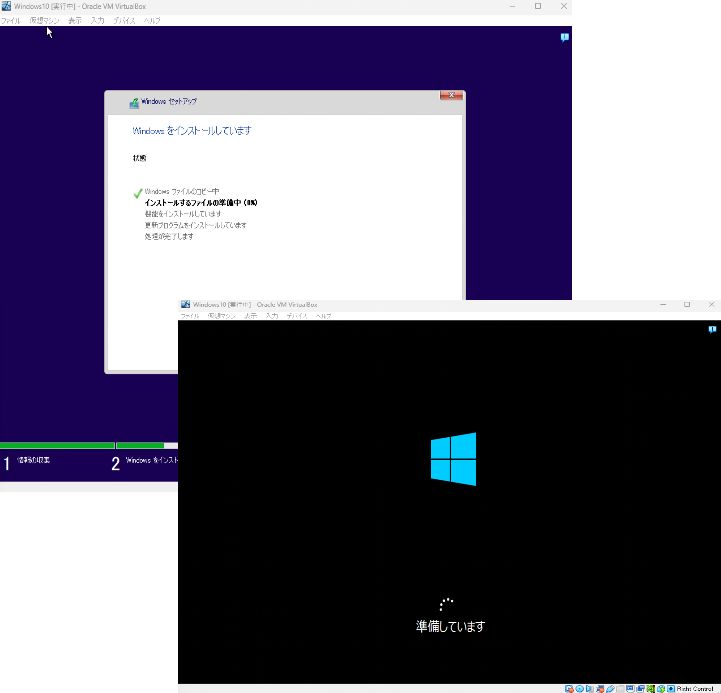The height and width of the screenshot is (693, 721).
Task: Open ファイル menu in back VirtualBox window
Action: point(11,21)
